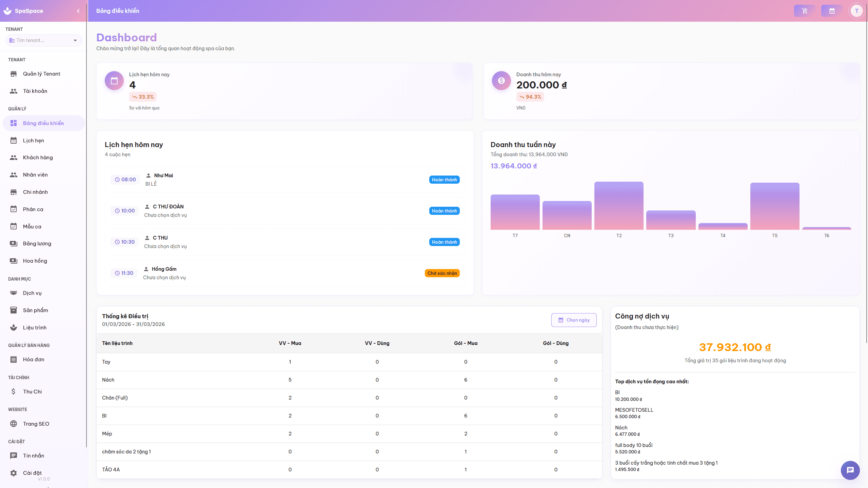Click the Lịch hẹn calendar sidebar icon
This screenshot has width=868, height=488.
(x=14, y=141)
